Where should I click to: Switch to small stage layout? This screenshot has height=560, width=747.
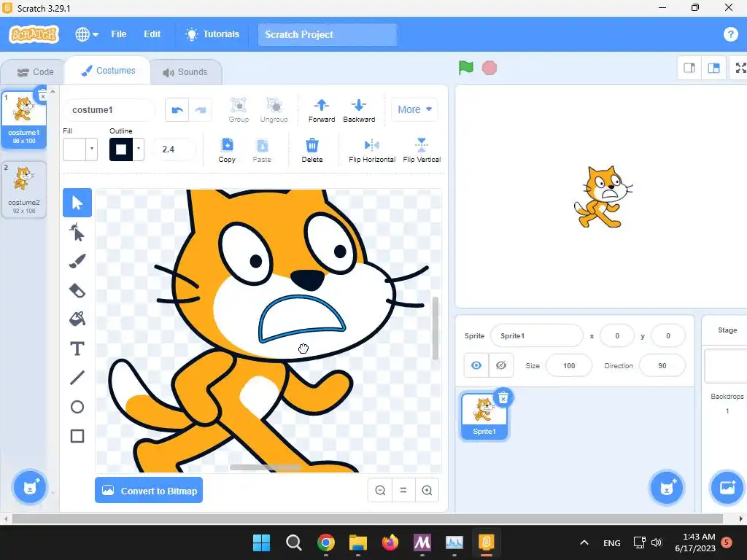pyautogui.click(x=689, y=68)
